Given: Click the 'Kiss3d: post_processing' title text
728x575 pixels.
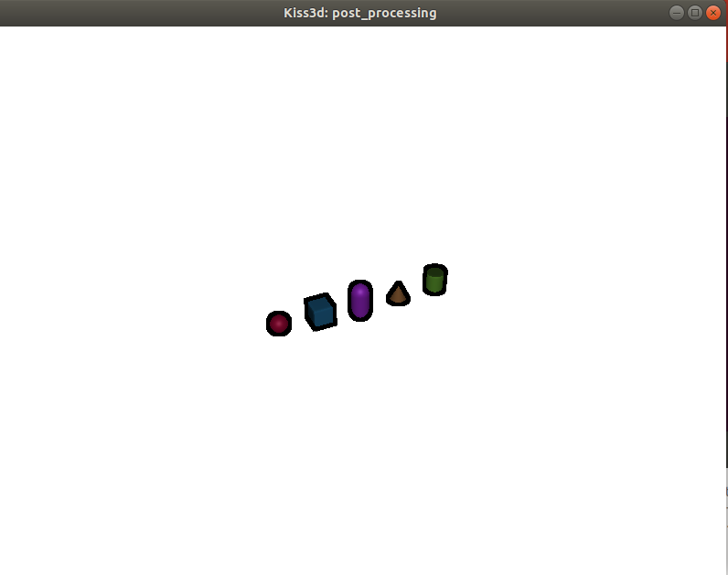Looking at the screenshot, I should [x=360, y=13].
